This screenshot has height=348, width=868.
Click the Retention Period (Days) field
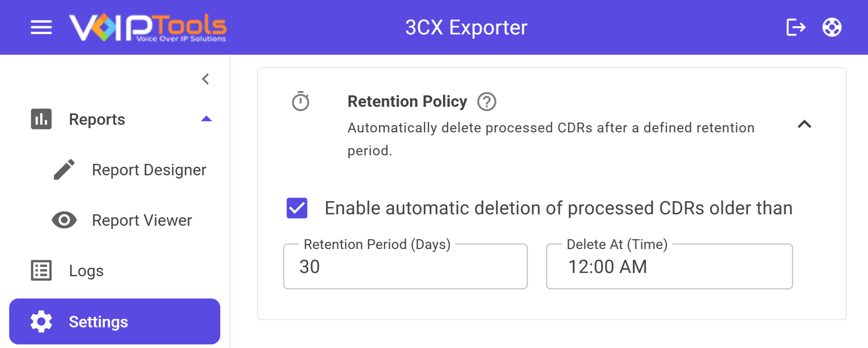[405, 266]
